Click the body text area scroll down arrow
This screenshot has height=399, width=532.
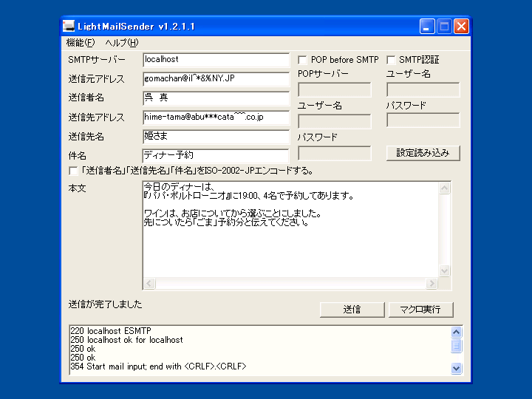pyautogui.click(x=445, y=270)
